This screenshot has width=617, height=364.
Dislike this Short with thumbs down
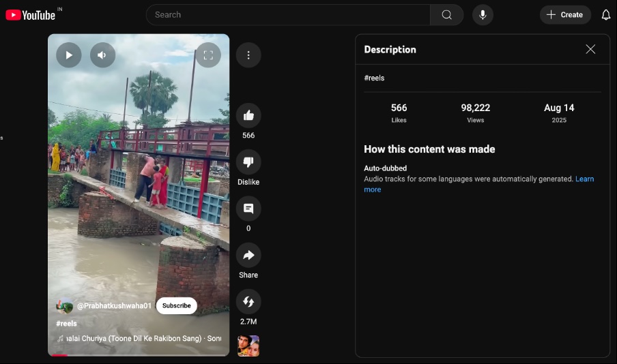click(248, 162)
